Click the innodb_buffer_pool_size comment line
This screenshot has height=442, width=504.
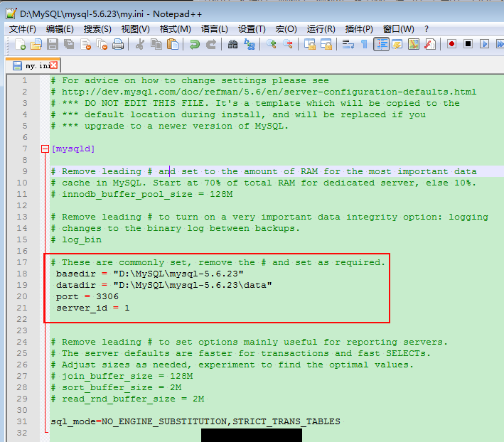point(141,194)
